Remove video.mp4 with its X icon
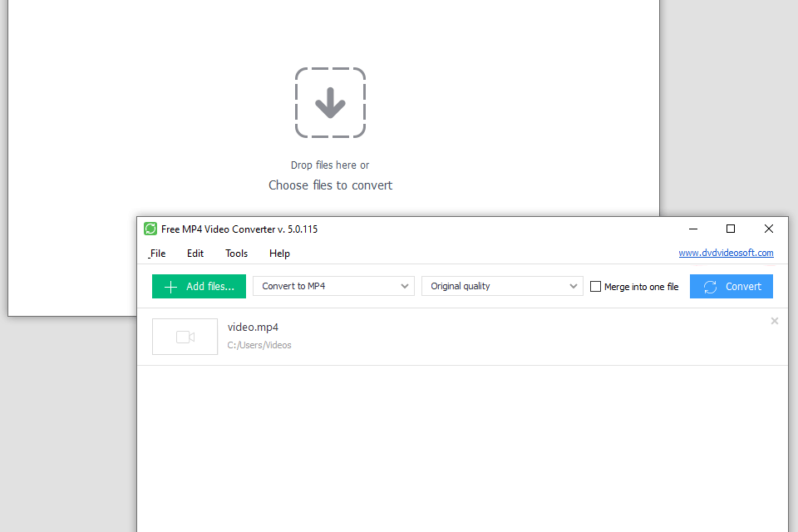The width and height of the screenshot is (798, 532). (x=774, y=321)
